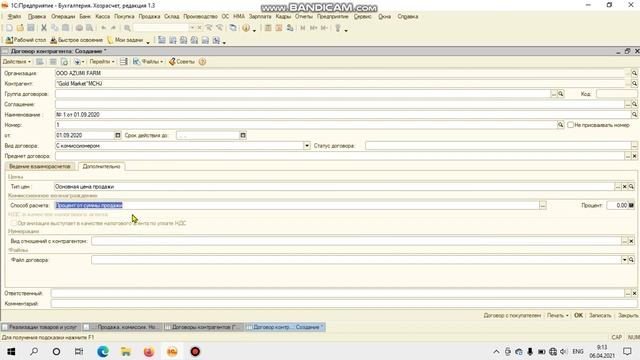The image size is (640, 360).
Task: Open the Действия dropdown menu
Action: coord(17,62)
